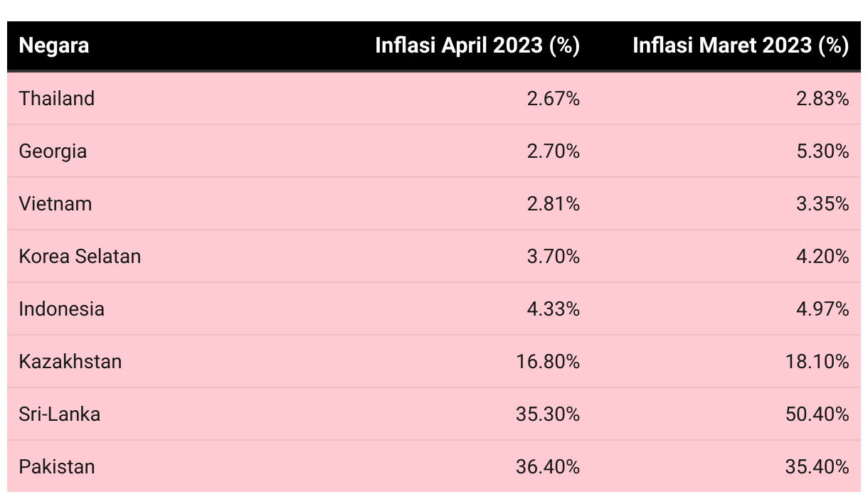Select the Inflasi April 2023 (%) header
This screenshot has width=868, height=499.
[x=477, y=45]
